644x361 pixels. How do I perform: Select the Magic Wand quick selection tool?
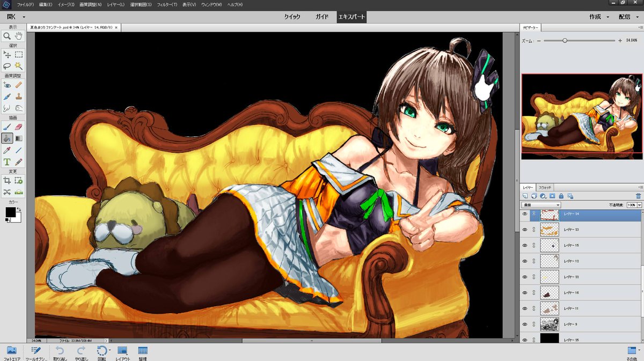tap(19, 65)
